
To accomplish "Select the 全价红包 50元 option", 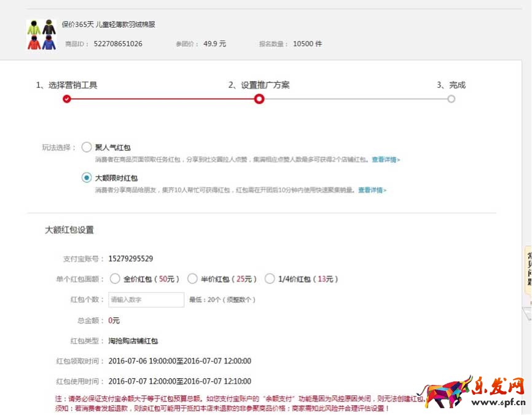I will tap(115, 279).
